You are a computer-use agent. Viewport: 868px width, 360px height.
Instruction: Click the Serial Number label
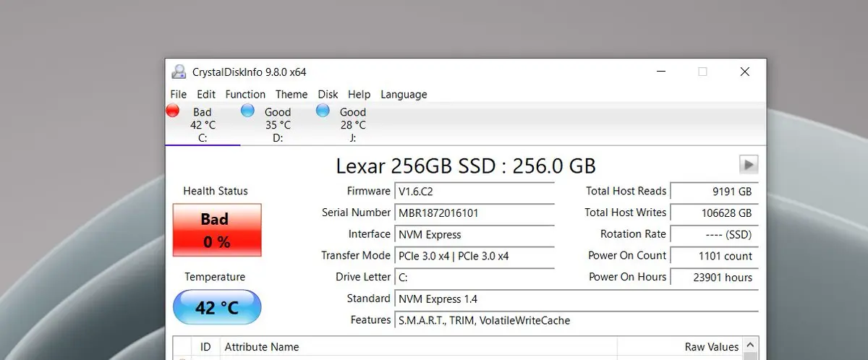(357, 213)
